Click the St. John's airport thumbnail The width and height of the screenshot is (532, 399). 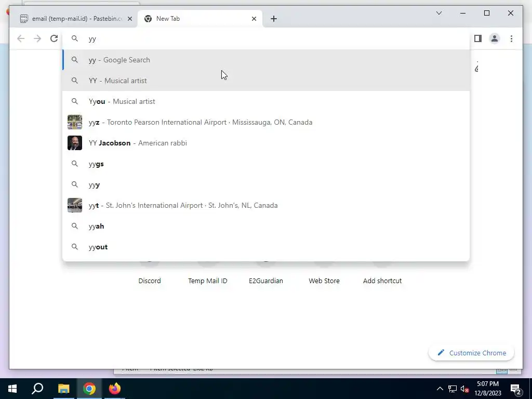click(75, 205)
